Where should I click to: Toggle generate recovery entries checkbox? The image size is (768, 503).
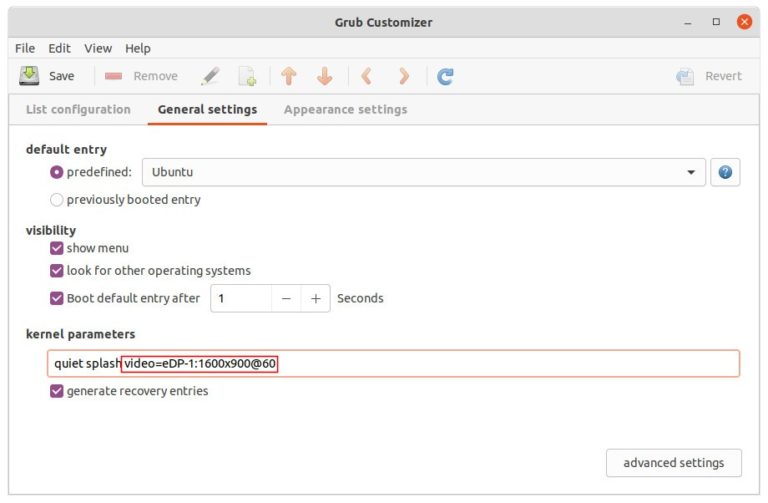click(56, 391)
